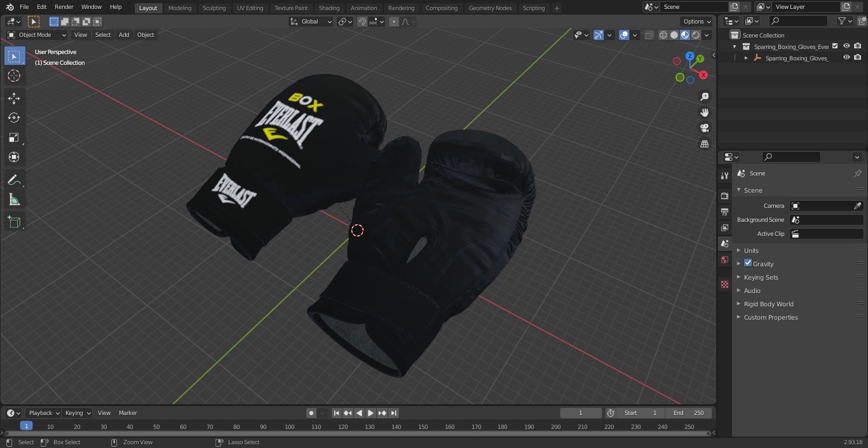Select the Cursor tool in the toolbar
The image size is (868, 448).
point(14,76)
